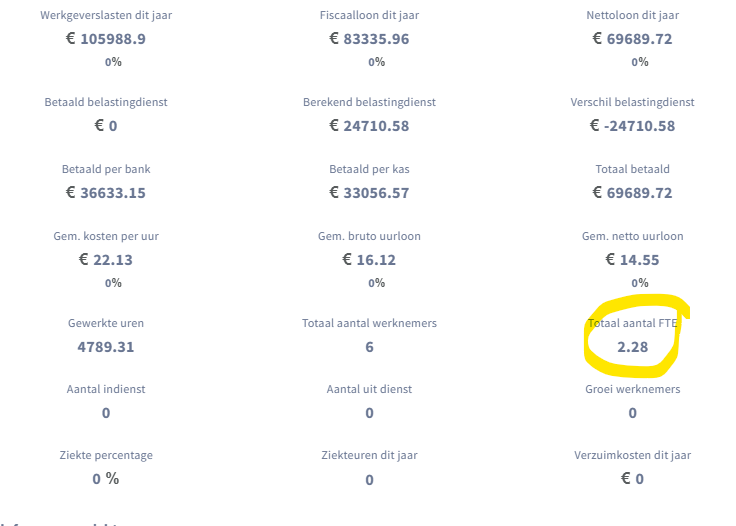Select the negative Verschil belastingdienst amount € -24710.58
The width and height of the screenshot is (736, 526).
pos(632,126)
